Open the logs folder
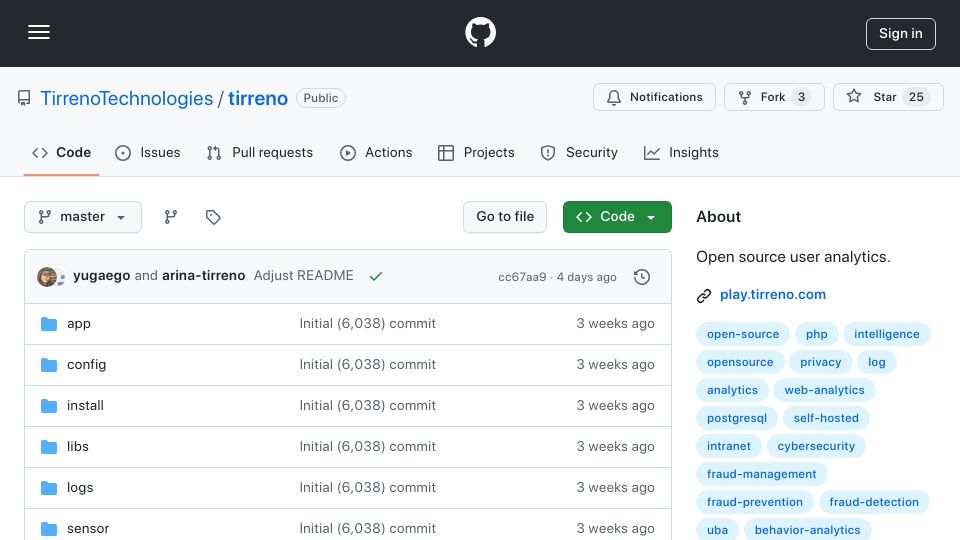Screen dimensions: 960x540 click(x=80, y=487)
